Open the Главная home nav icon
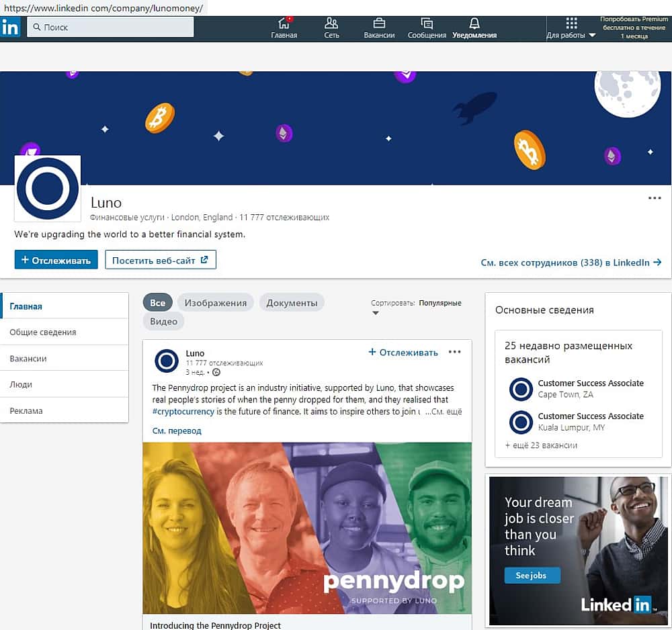The image size is (672, 630). [x=284, y=28]
